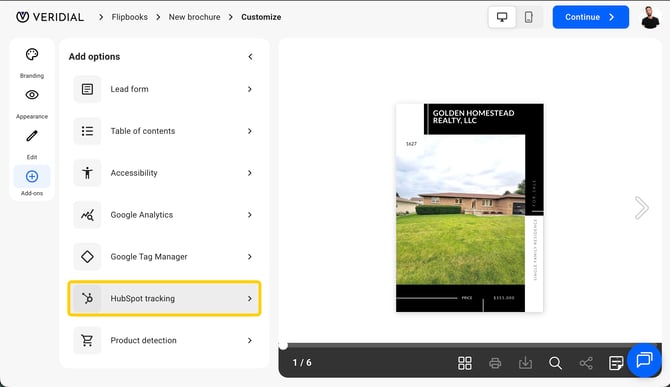Click the share icon in viewer toolbar
This screenshot has height=387, width=670.
tap(586, 363)
